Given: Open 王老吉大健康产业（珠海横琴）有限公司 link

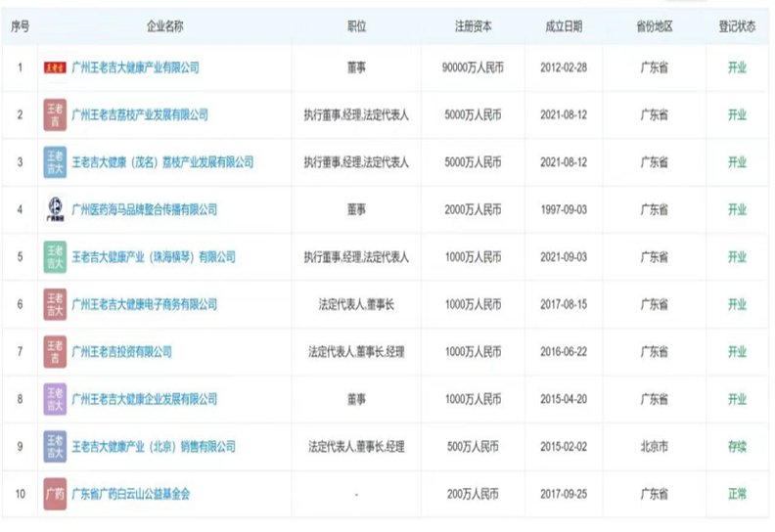Looking at the screenshot, I should pyautogui.click(x=154, y=257).
